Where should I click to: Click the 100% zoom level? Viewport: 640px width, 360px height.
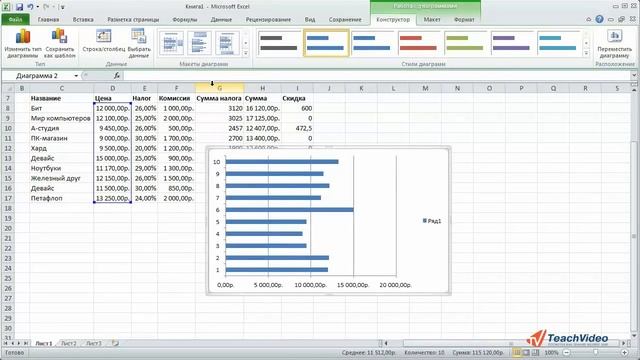coord(551,352)
